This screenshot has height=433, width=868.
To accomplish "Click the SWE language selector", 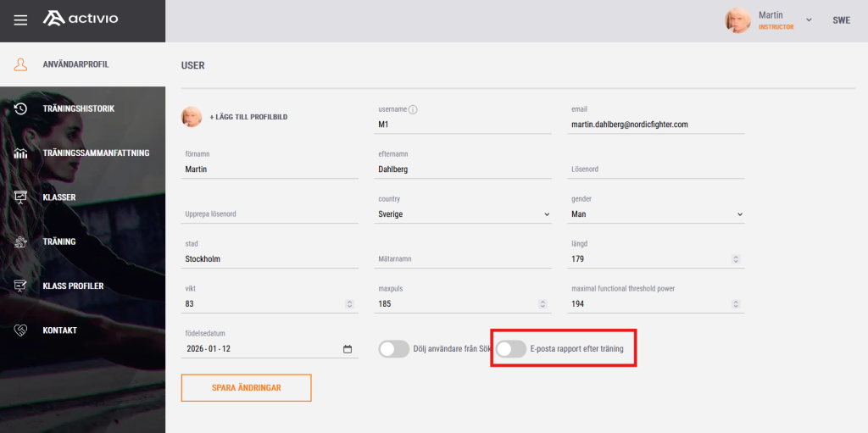I will pyautogui.click(x=841, y=20).
